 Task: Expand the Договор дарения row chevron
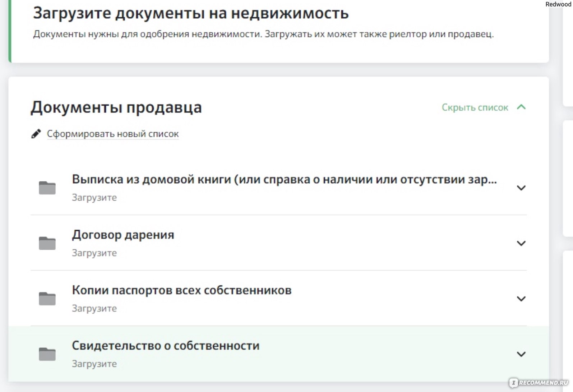521,243
